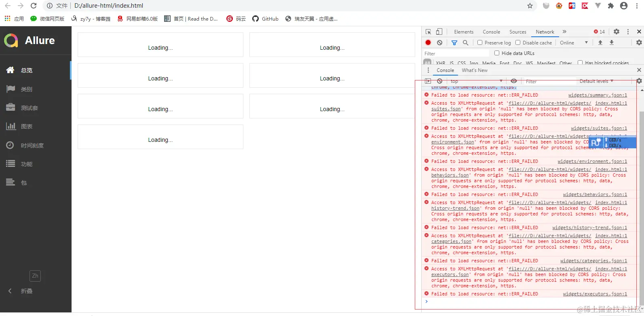The image size is (644, 316).
Task: Expand more DevTools tabs chevron
Action: (564, 32)
